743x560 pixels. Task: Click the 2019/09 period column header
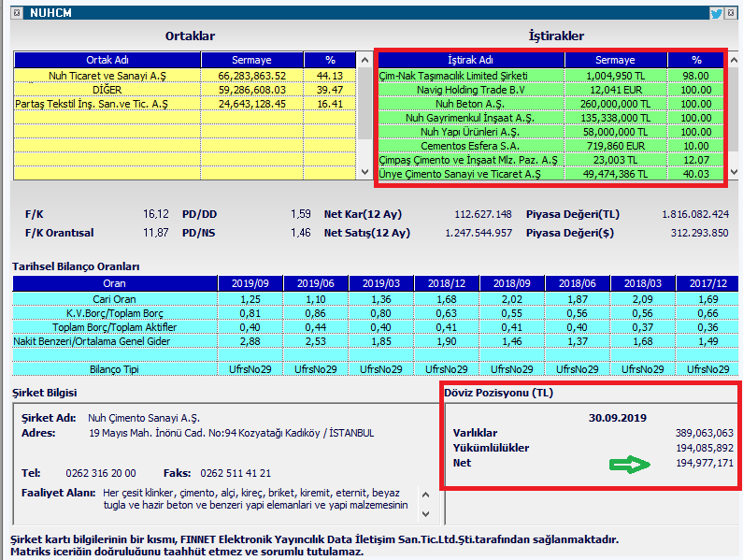tap(250, 283)
